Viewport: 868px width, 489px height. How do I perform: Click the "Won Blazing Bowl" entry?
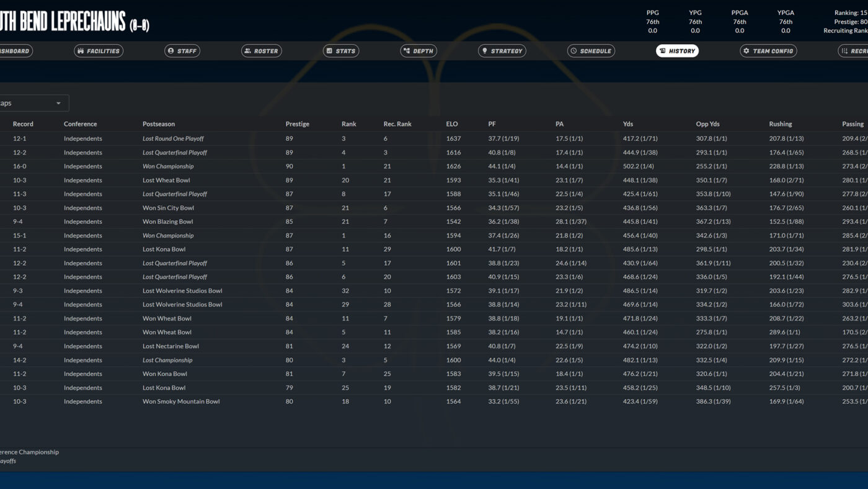coord(167,222)
